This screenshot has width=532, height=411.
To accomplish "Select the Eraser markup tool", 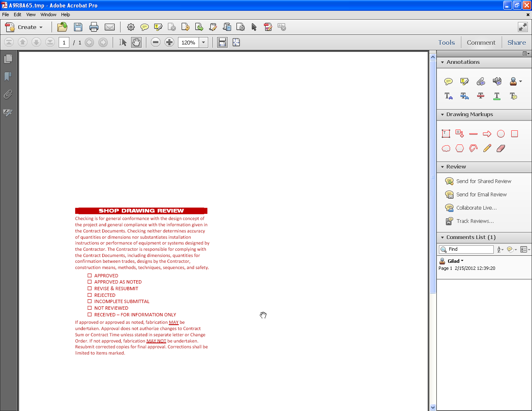I will (500, 148).
